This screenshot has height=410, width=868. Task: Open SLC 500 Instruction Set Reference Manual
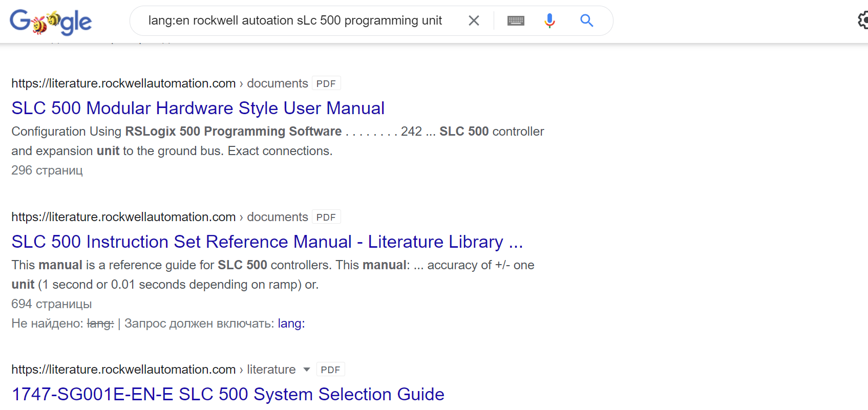[x=267, y=242]
